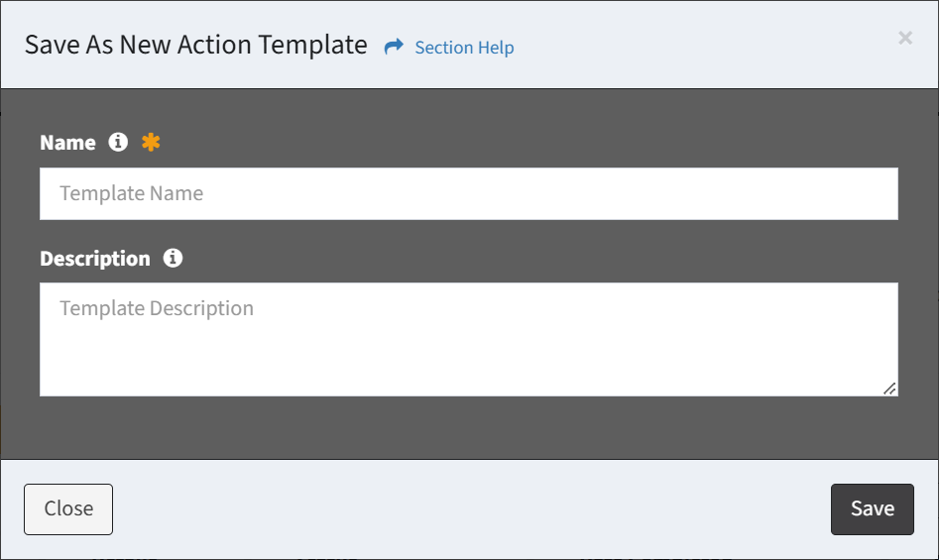Screen dimensions: 939x560
Task: Click the Section Help arrow icon
Action: [x=394, y=47]
